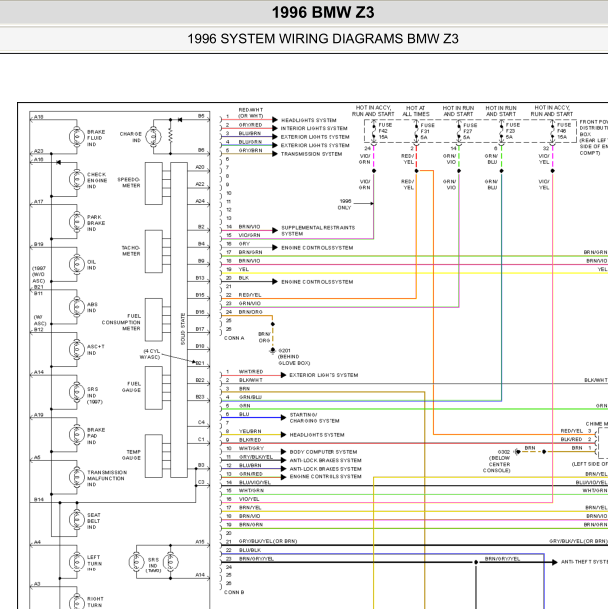Click the '(BELOW CENTER CONSOLE)' location note
Viewport: 608px width, 609px height.
coord(497,464)
